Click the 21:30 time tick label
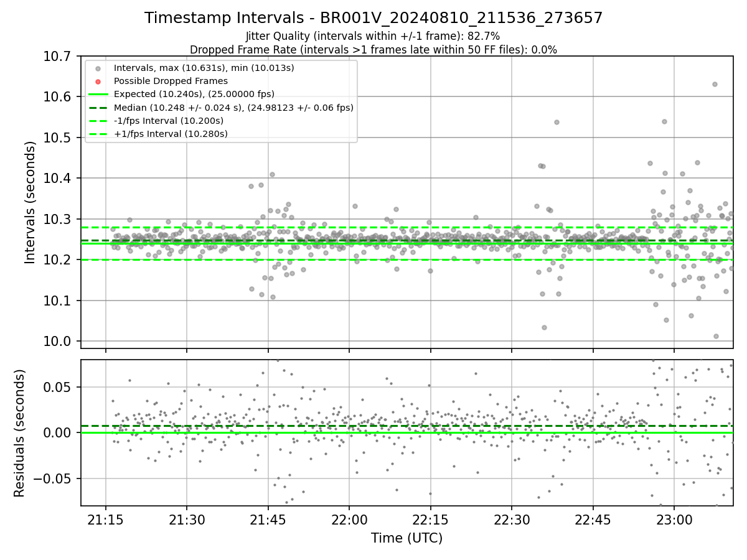Viewport: 747px width, 560px height. click(x=187, y=519)
